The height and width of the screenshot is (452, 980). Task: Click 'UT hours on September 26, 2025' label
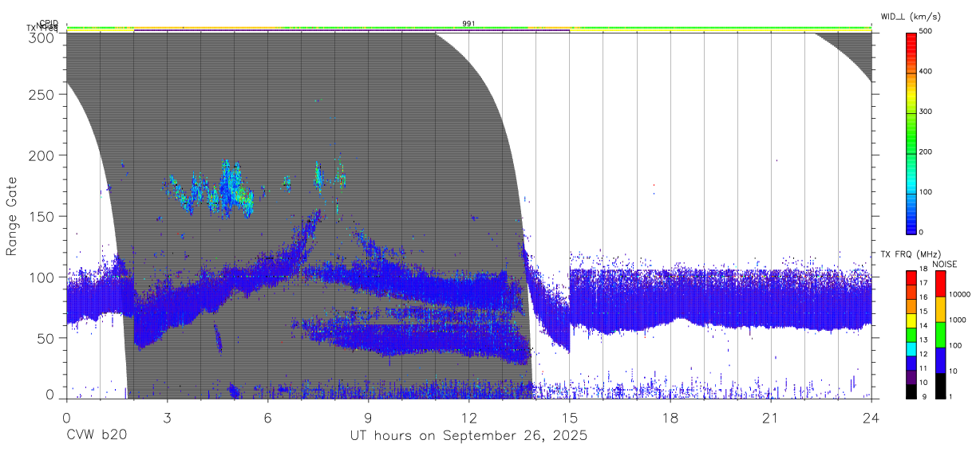(468, 436)
